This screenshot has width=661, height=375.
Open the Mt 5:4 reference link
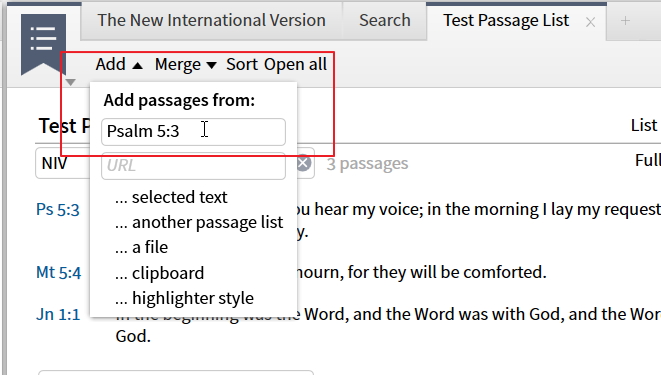(59, 273)
